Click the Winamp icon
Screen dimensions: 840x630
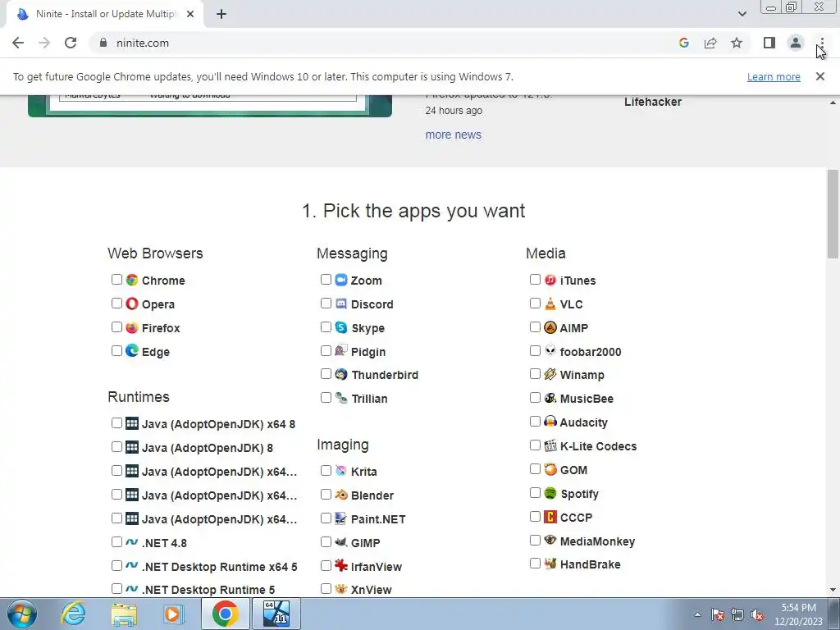tap(550, 374)
